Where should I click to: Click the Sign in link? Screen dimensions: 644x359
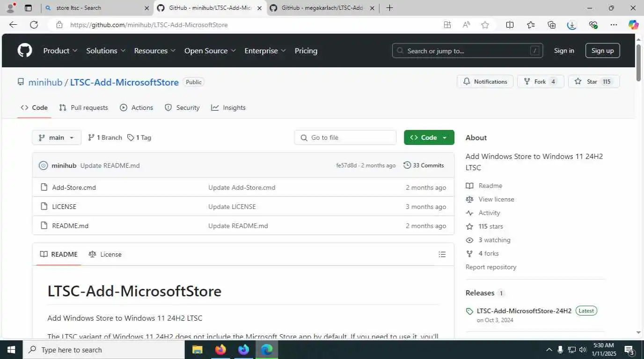564,50
